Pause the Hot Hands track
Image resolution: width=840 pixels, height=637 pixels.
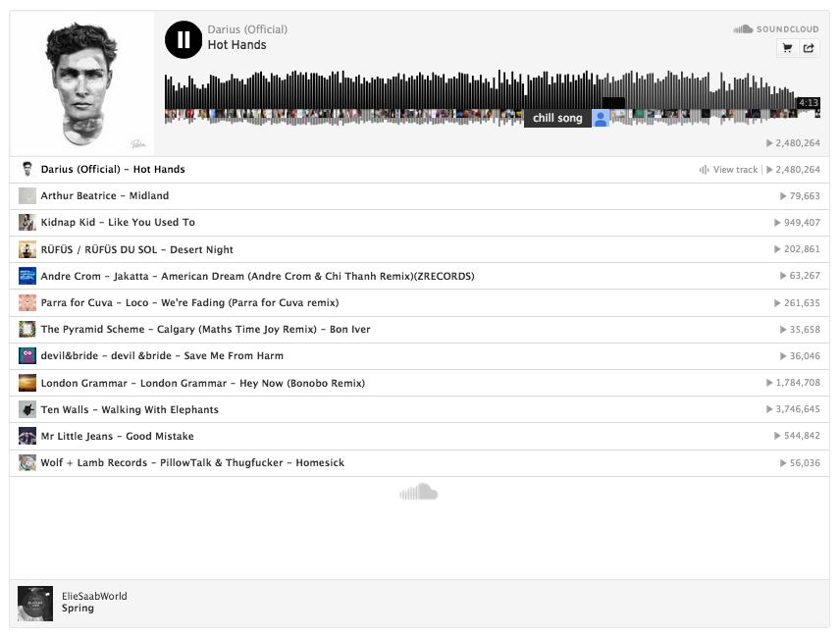coord(184,39)
